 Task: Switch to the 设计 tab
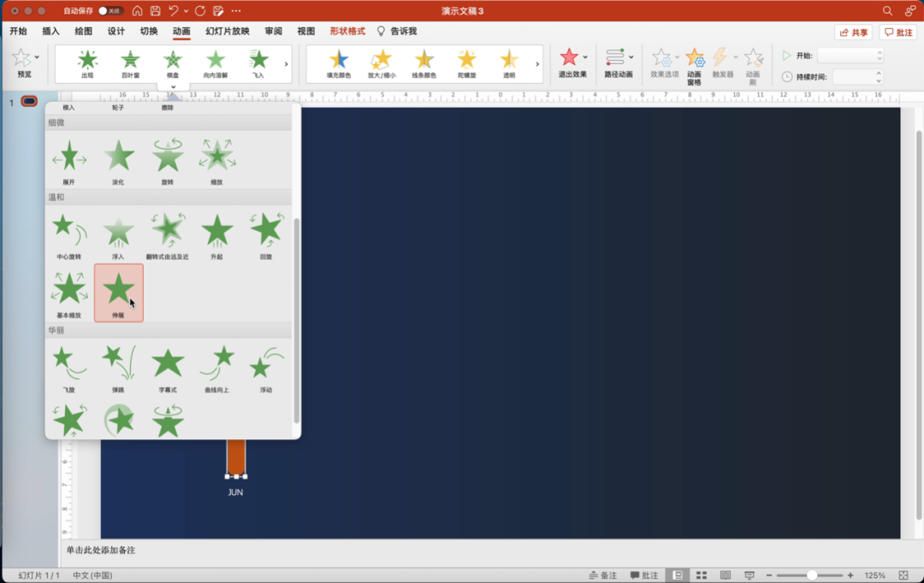pos(116,32)
